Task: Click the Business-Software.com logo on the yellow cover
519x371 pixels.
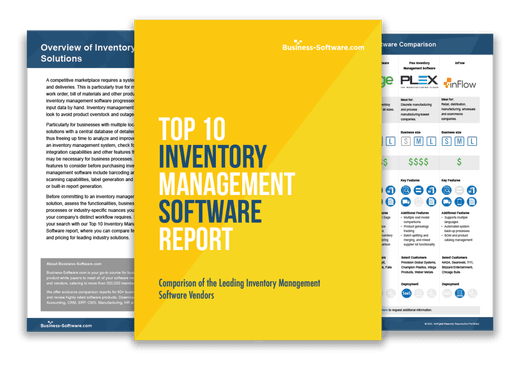Action: [x=323, y=46]
